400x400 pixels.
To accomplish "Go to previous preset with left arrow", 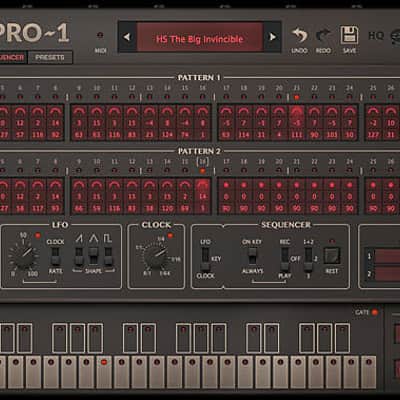I will click(x=127, y=37).
